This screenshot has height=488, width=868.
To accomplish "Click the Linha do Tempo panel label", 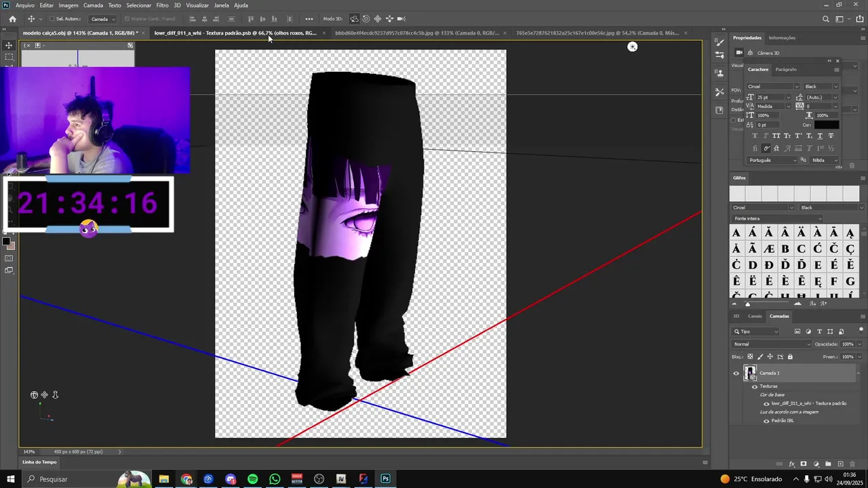I will click(39, 462).
